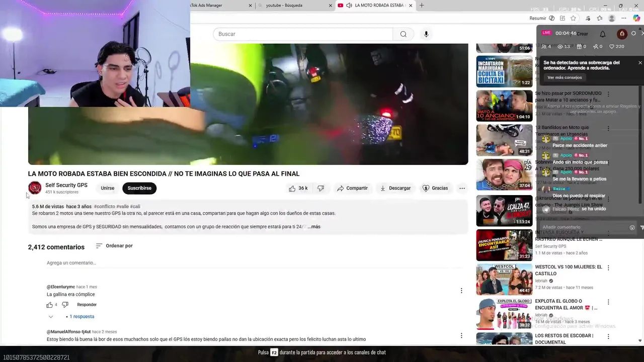This screenshot has width=644, height=362.
Task: Open live overlay settings gear
Action: tap(633, 34)
